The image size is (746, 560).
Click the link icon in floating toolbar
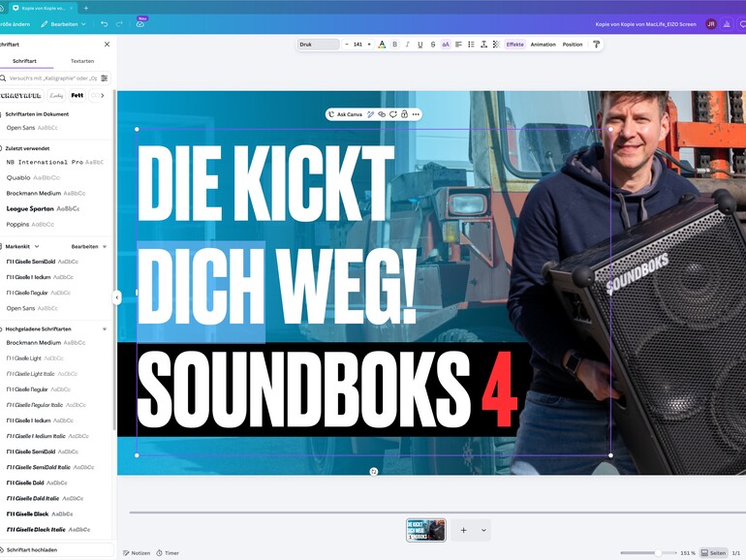(382, 114)
